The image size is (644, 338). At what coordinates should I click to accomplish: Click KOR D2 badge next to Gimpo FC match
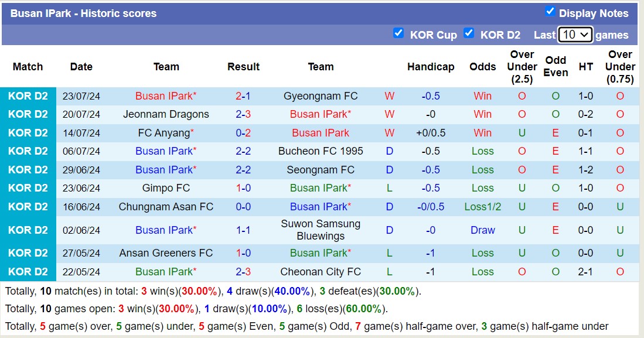coord(28,188)
